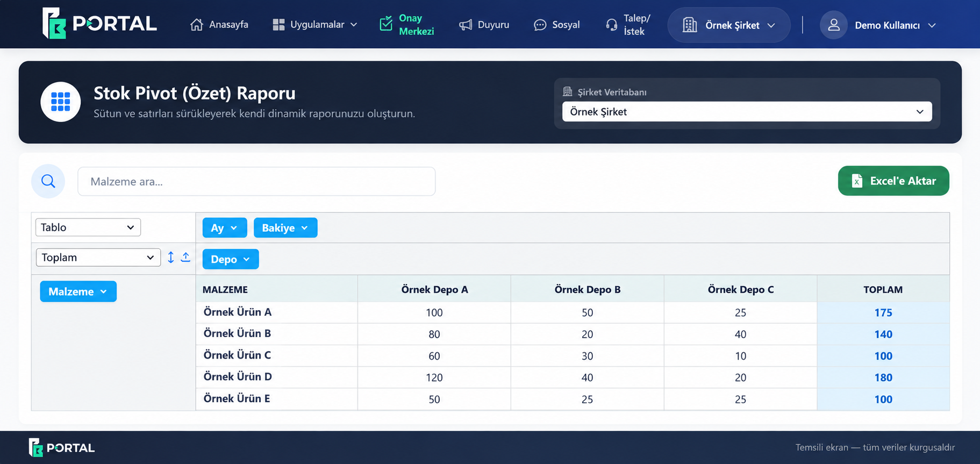Click the Uygulamalar grid icon
The image size is (980, 464).
tap(278, 25)
